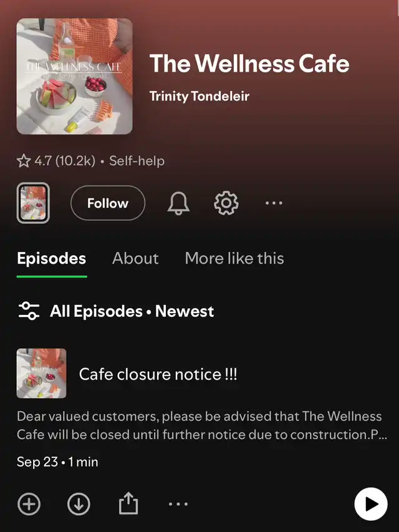
Task: Play the Cafe closure notice episode
Action: point(371,504)
